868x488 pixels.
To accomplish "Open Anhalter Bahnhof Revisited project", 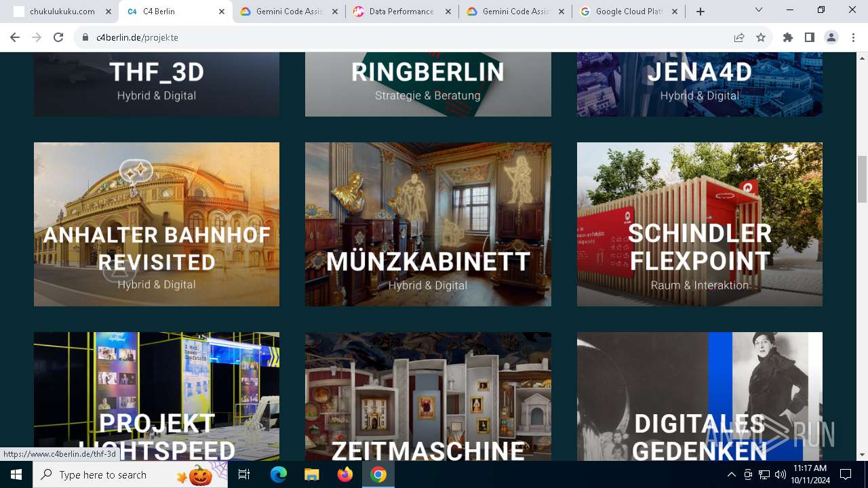I will pos(157,224).
